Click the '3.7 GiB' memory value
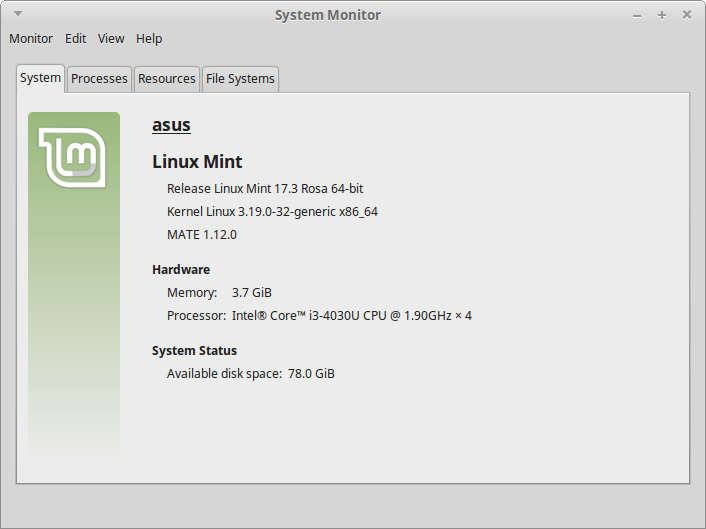 pos(252,293)
